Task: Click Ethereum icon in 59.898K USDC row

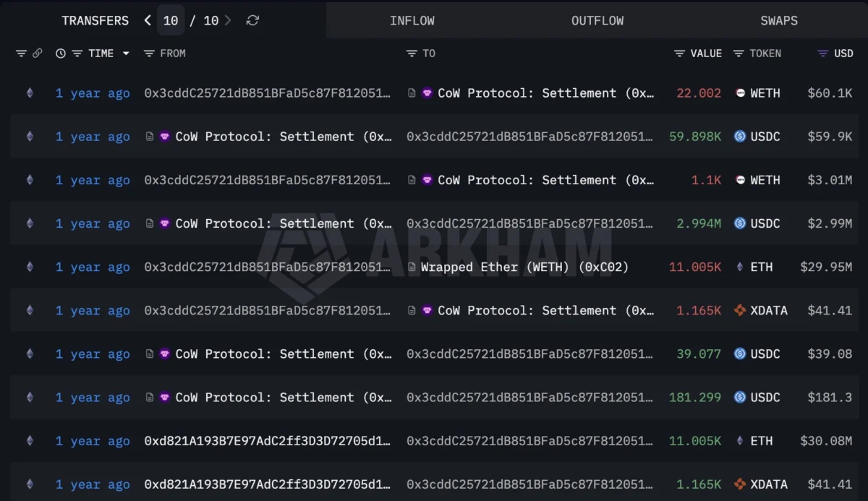Action: [x=30, y=137]
